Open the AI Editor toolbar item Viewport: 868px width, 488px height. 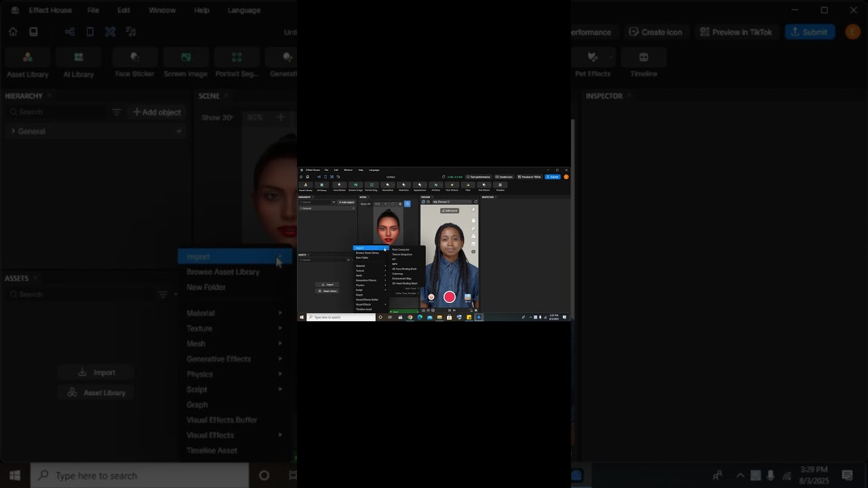pos(436,186)
